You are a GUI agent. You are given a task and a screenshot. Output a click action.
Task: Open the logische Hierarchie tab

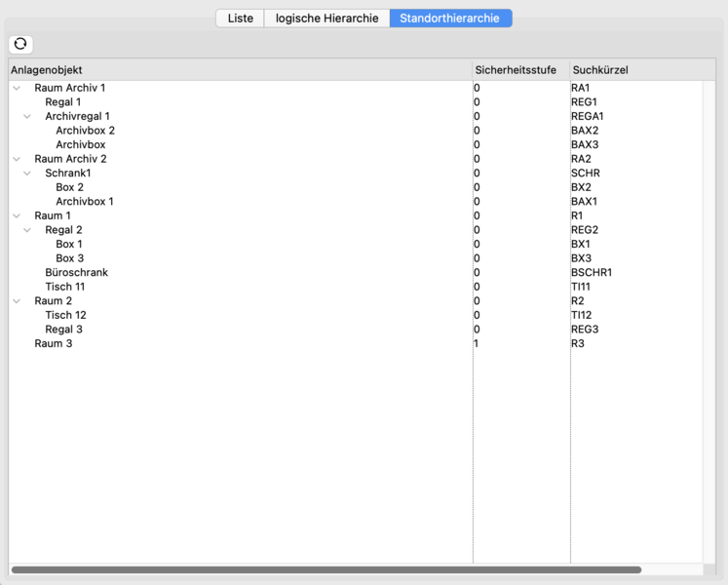point(326,19)
